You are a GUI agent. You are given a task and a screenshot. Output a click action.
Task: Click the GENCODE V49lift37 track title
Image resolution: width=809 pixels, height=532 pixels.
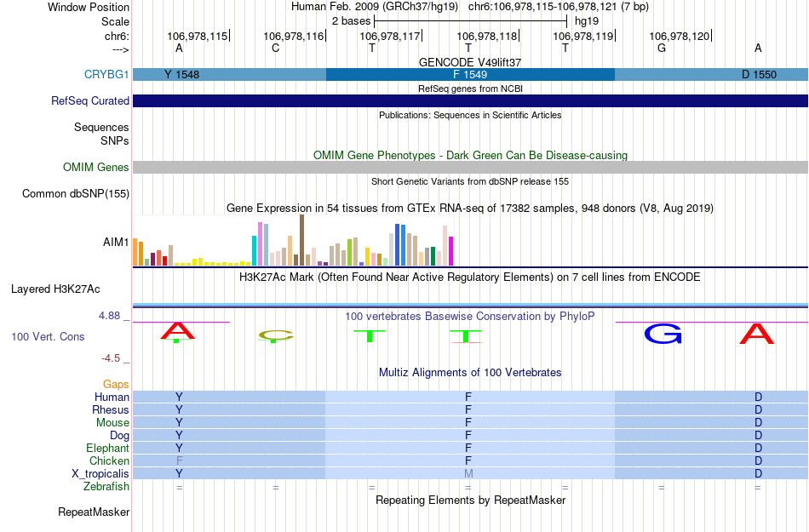click(x=470, y=62)
